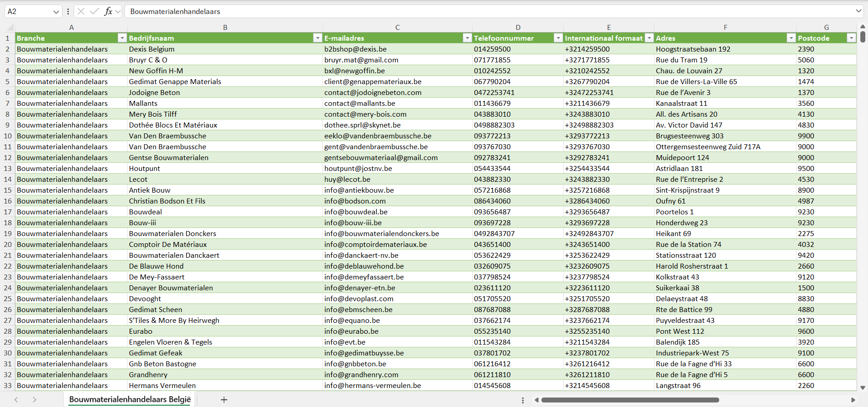Viewport: 868px width, 407px height.
Task: Click the scroll right arrow of horizontal scrollbar
Action: pyautogui.click(x=853, y=400)
